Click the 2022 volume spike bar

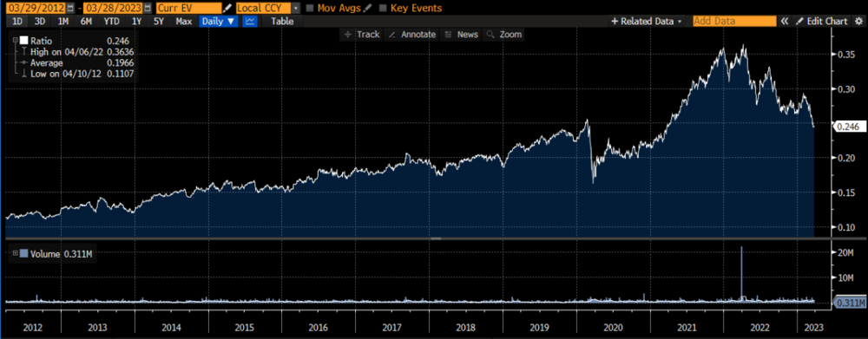click(x=741, y=273)
